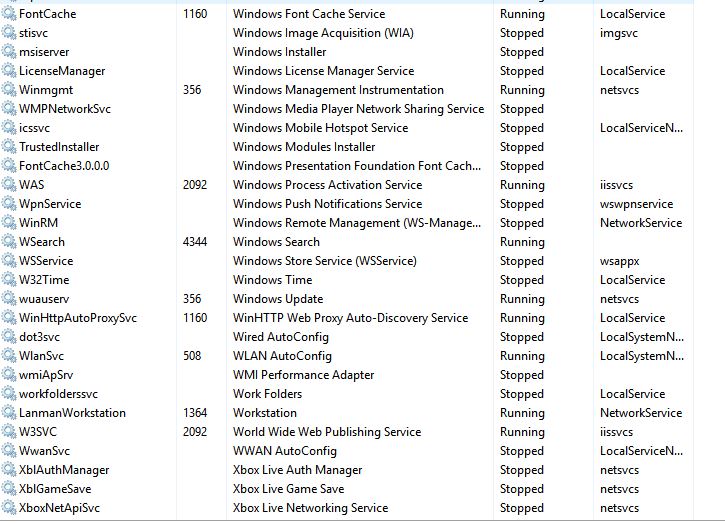Select the W32Time service name
Image resolution: width=725 pixels, height=525 pixels.
point(44,279)
